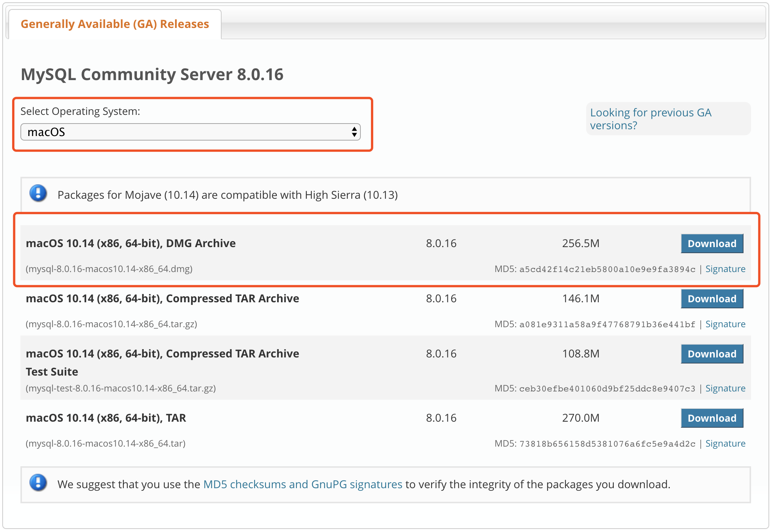Click the macOS 10.14 DMG Archive title
Viewport: 773px width, 532px height.
tap(131, 243)
